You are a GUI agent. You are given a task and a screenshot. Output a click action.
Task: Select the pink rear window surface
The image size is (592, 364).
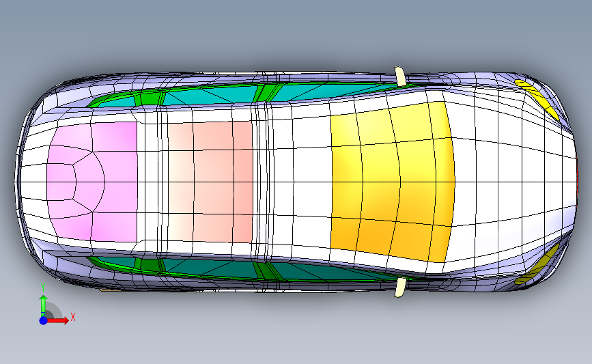[92, 182]
